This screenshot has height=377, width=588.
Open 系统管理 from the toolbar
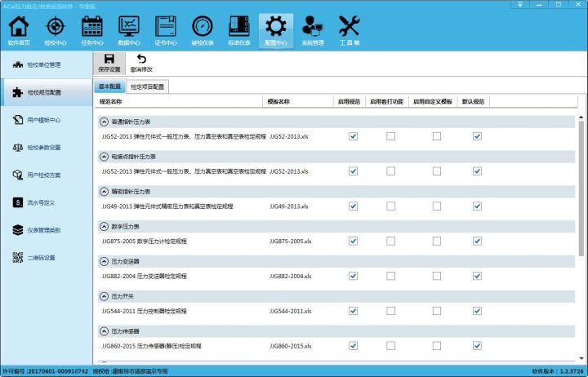pyautogui.click(x=313, y=30)
